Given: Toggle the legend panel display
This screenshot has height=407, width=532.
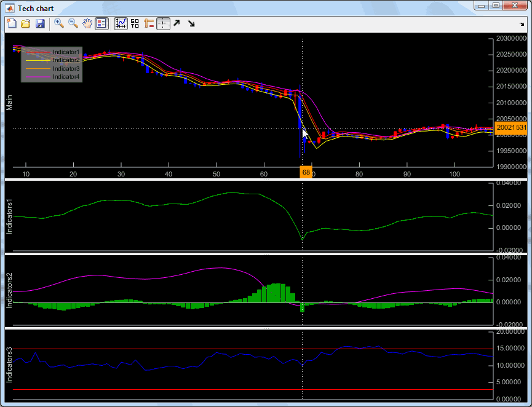Looking at the screenshot, I should coord(102,23).
